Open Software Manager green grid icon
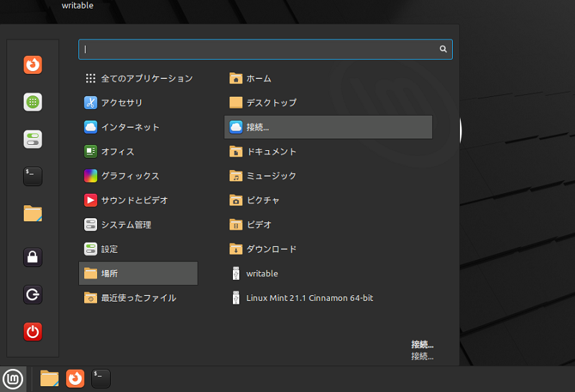575x392 pixels. point(32,102)
